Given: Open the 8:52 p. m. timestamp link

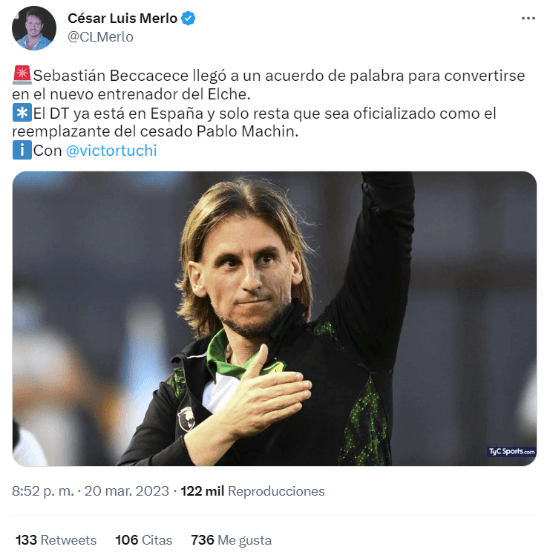Looking at the screenshot, I should [x=43, y=491].
